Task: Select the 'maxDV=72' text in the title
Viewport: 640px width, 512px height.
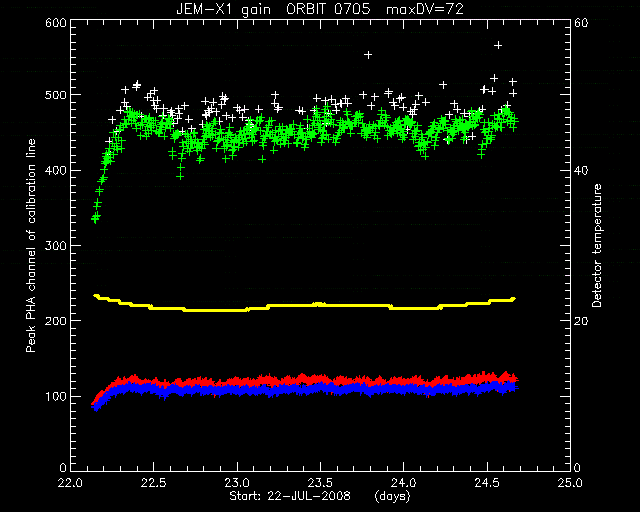Action: [425, 9]
